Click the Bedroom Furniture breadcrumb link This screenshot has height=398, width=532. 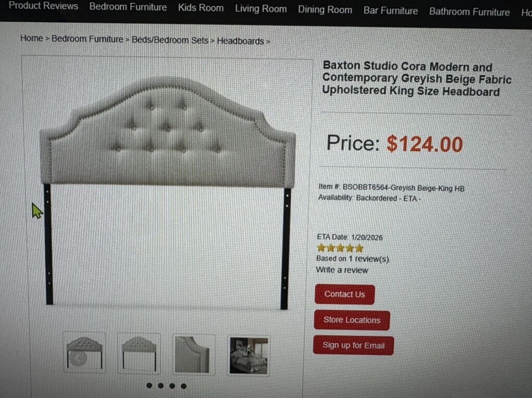point(87,39)
